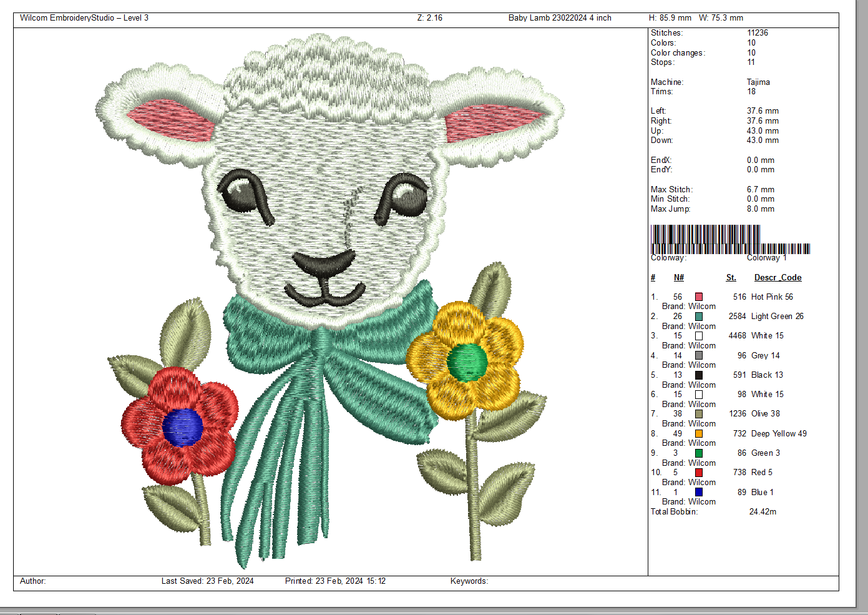Image resolution: width=868 pixels, height=615 pixels.
Task: Click the Hot Pink 56 color swatch
Action: pyautogui.click(x=699, y=297)
